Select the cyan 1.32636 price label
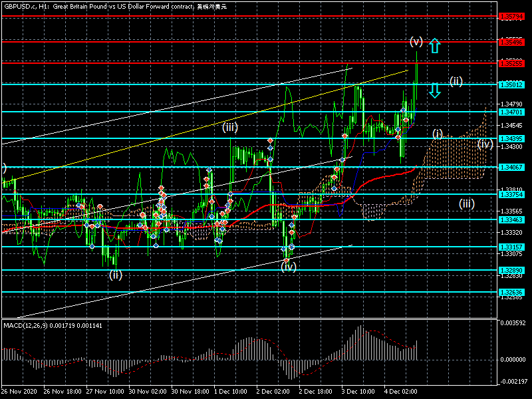The width and height of the screenshot is (532, 399). coord(511,292)
